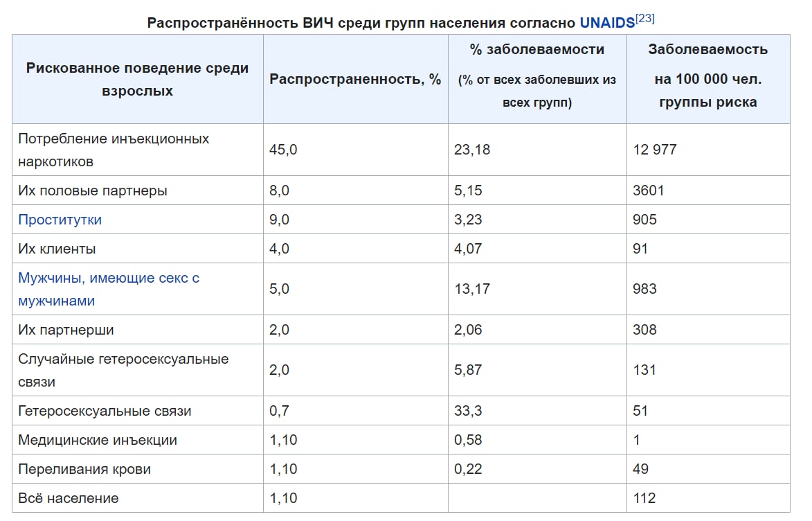Click the Заболеваемость на 100 000 чел. header
812x521 pixels.
(x=708, y=79)
